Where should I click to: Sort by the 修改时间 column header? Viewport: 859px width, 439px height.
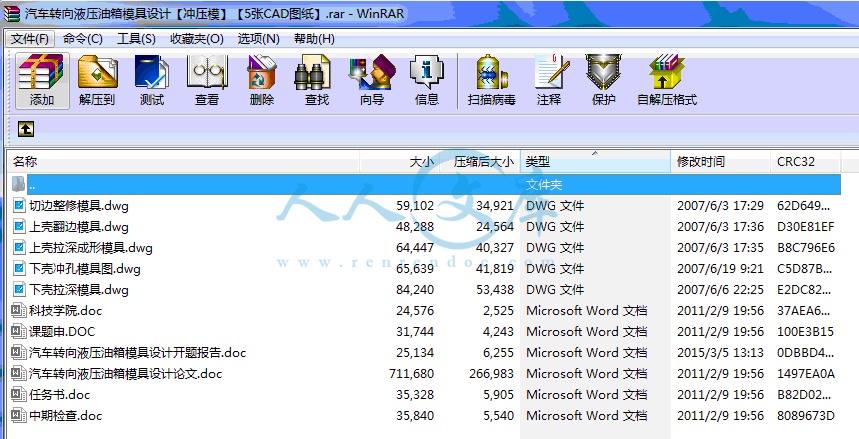pyautogui.click(x=720, y=162)
